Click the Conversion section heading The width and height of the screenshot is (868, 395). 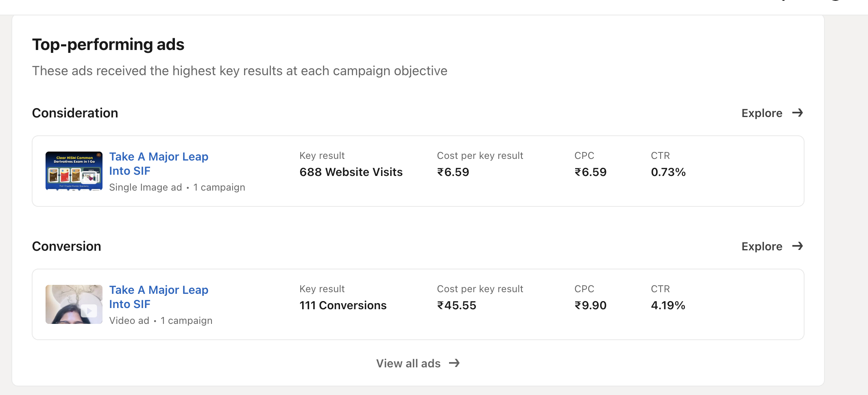[67, 246]
